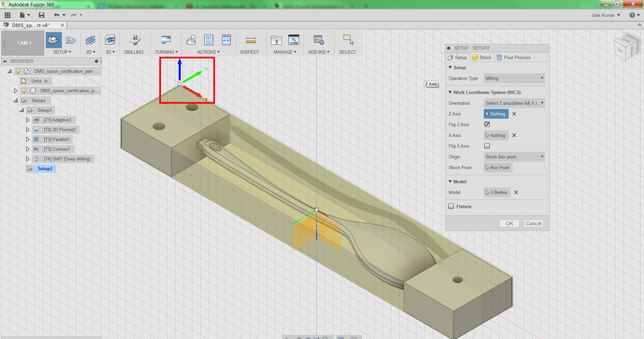Screen dimensions: 644x339
Task: Open the Julie Kumar account menu
Action: click(605, 15)
